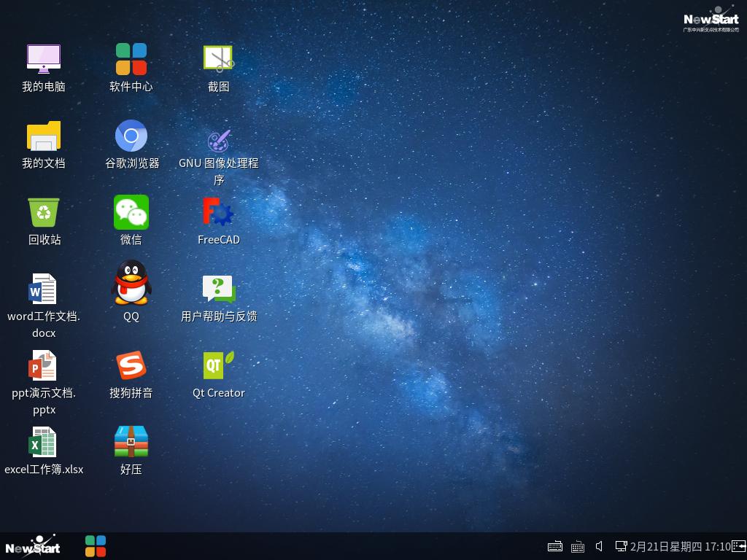
Task: Select the ppt演示文档.pptx file
Action: pyautogui.click(x=44, y=366)
